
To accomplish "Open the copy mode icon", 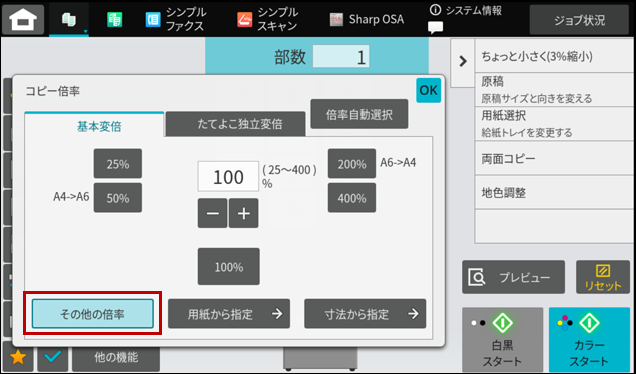I will (x=69, y=19).
